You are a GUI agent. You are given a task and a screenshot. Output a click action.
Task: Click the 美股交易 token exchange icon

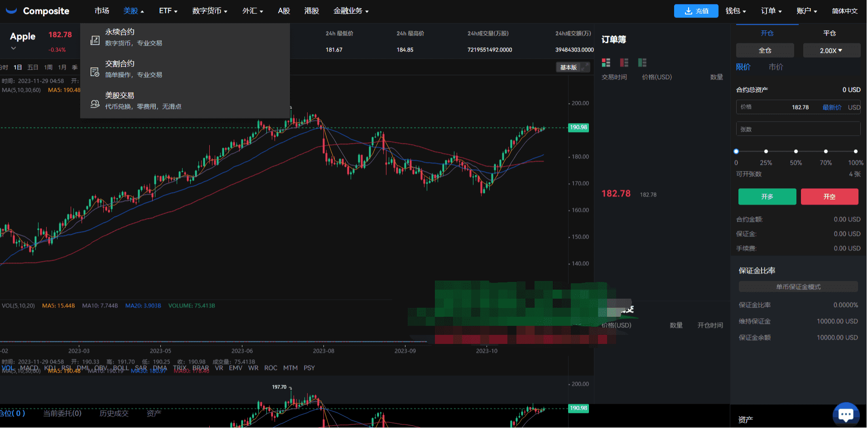pos(95,104)
